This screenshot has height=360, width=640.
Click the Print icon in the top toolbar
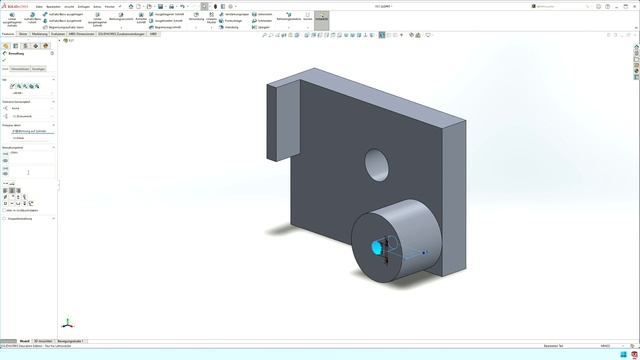171,7
